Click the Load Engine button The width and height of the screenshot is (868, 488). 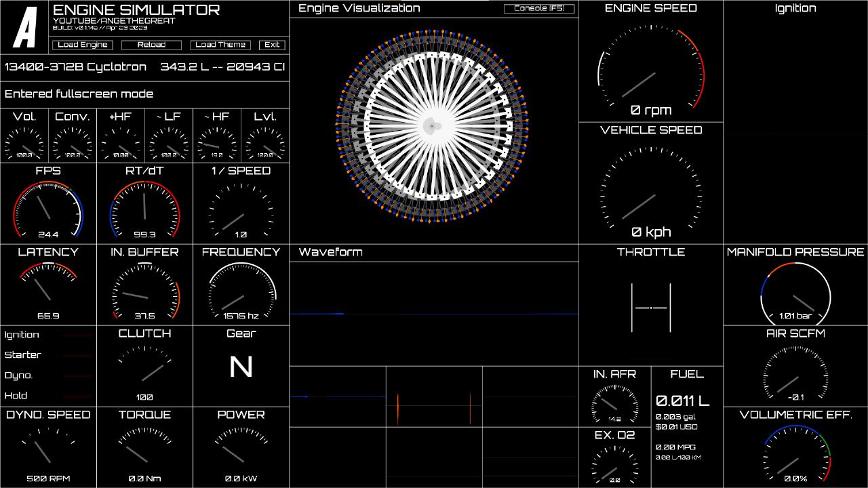83,45
